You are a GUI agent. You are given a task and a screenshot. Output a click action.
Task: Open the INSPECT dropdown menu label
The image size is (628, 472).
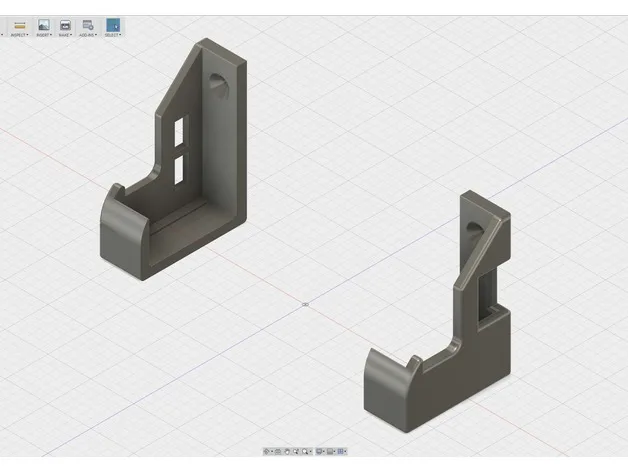(19, 35)
